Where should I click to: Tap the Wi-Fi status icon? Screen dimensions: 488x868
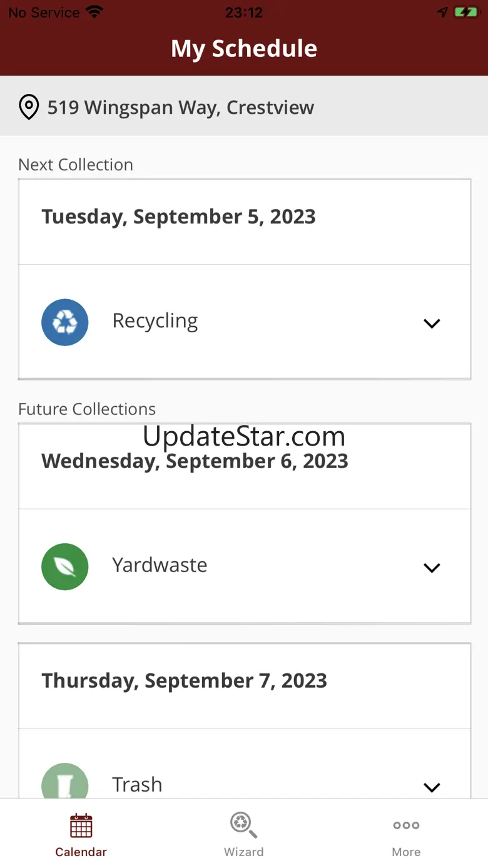(x=94, y=13)
